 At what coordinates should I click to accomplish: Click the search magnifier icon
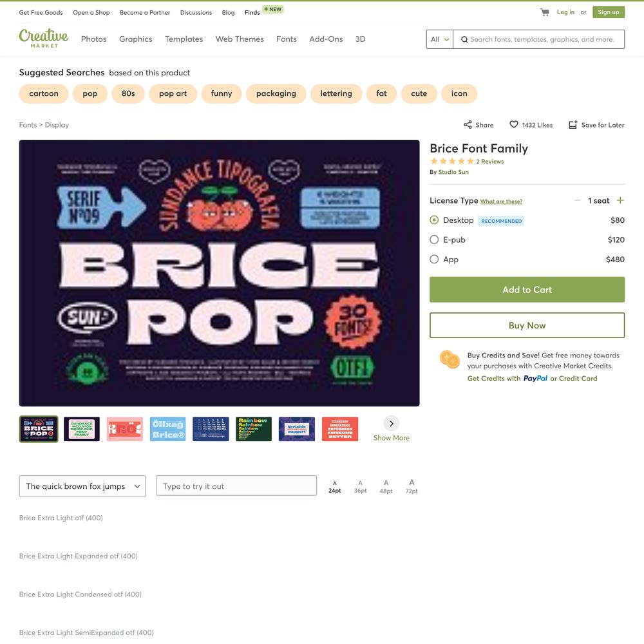(464, 39)
